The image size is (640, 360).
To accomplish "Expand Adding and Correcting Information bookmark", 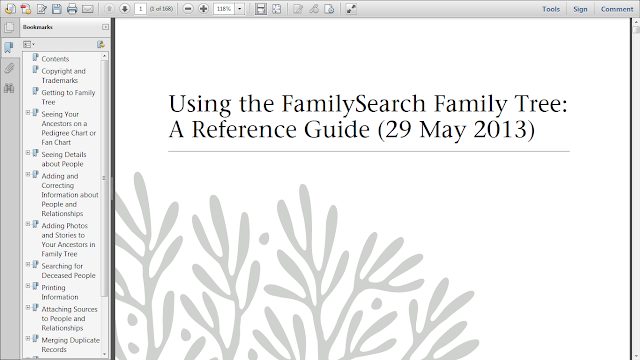I will (x=28, y=174).
